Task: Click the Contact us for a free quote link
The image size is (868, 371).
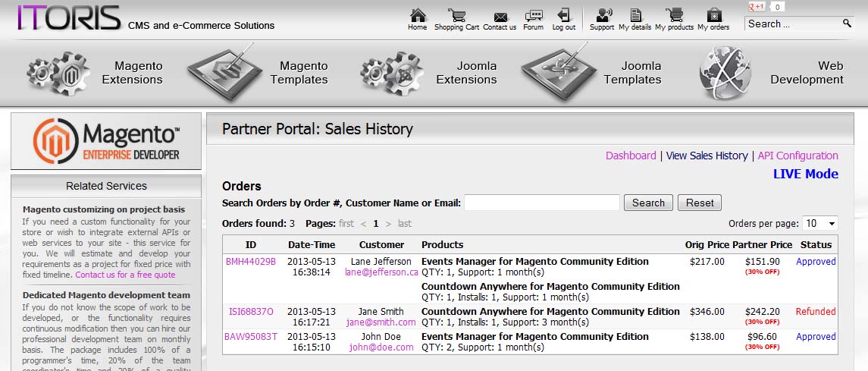Action: [x=125, y=275]
